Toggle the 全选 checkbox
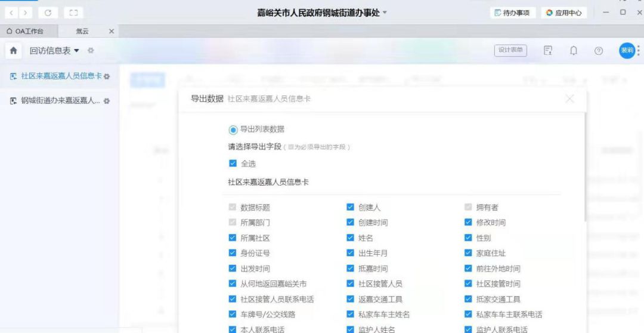Image resolution: width=644 pixels, height=333 pixels. (x=233, y=164)
